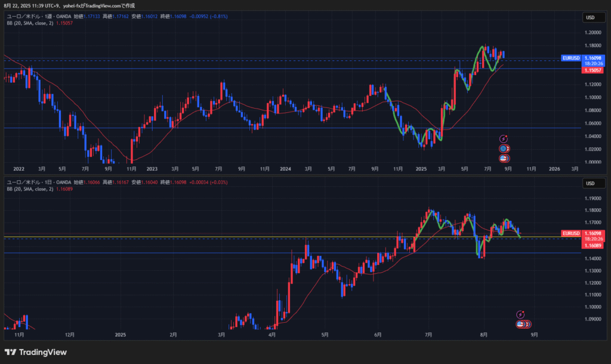Click the 1.04000 level on the weekly price axis
This screenshot has width=611, height=364.
tap(593, 137)
